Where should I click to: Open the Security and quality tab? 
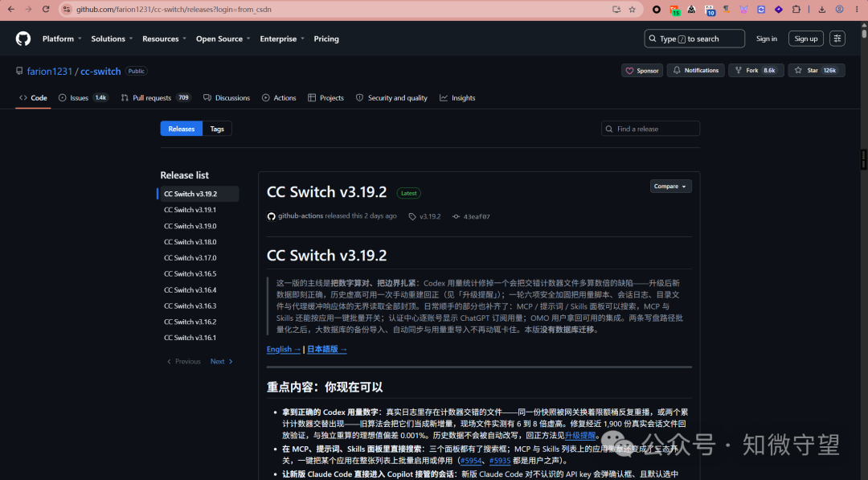[391, 98]
